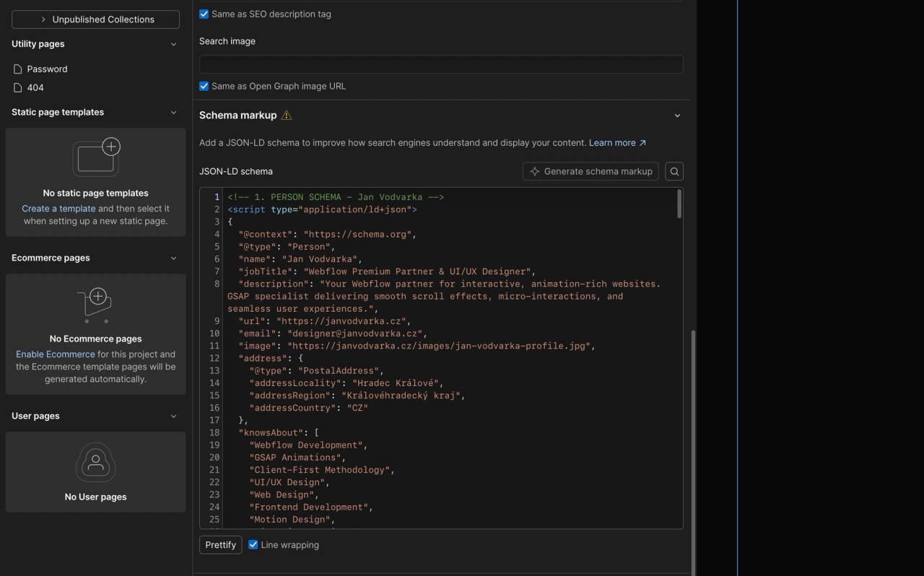Click the "Motion Design" entry in the code
The image size is (924, 576).
pos(292,520)
